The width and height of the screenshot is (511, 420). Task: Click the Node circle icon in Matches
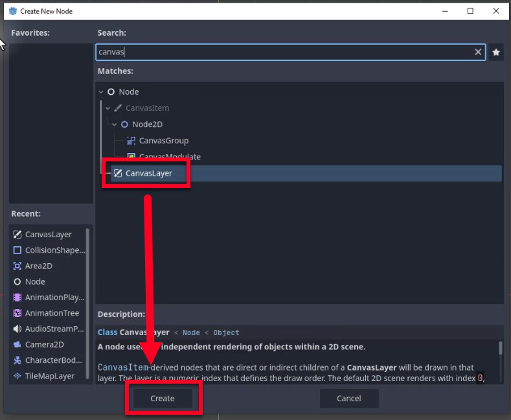point(111,92)
